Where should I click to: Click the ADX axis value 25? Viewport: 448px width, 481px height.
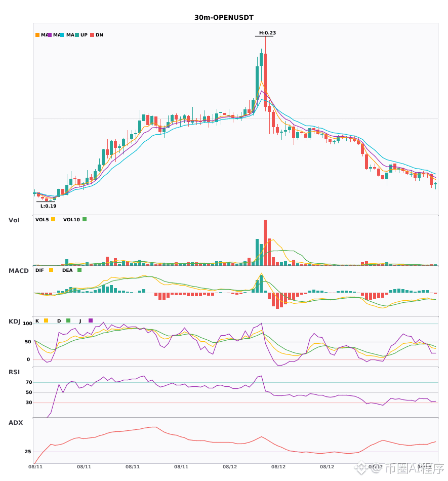click(28, 452)
